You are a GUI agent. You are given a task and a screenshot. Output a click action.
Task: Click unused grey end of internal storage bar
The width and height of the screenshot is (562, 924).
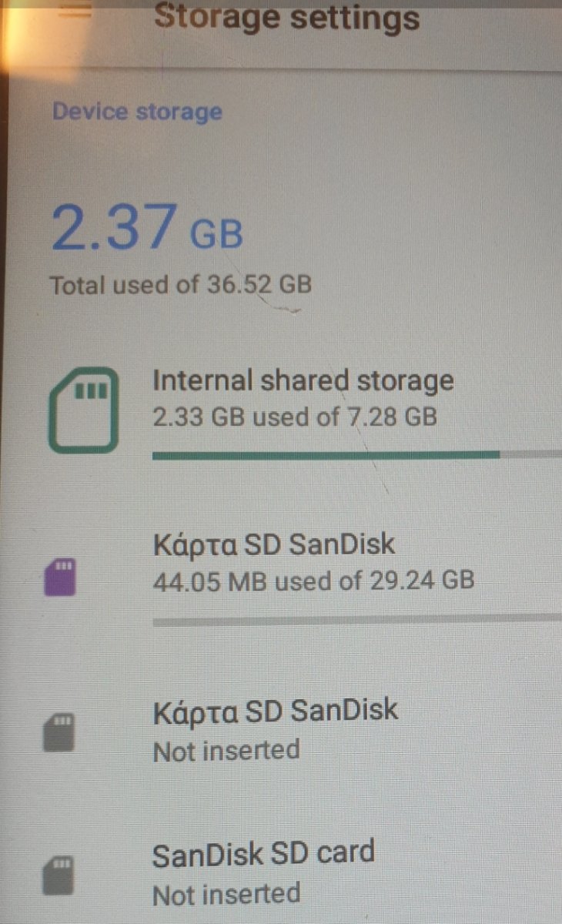click(531, 455)
